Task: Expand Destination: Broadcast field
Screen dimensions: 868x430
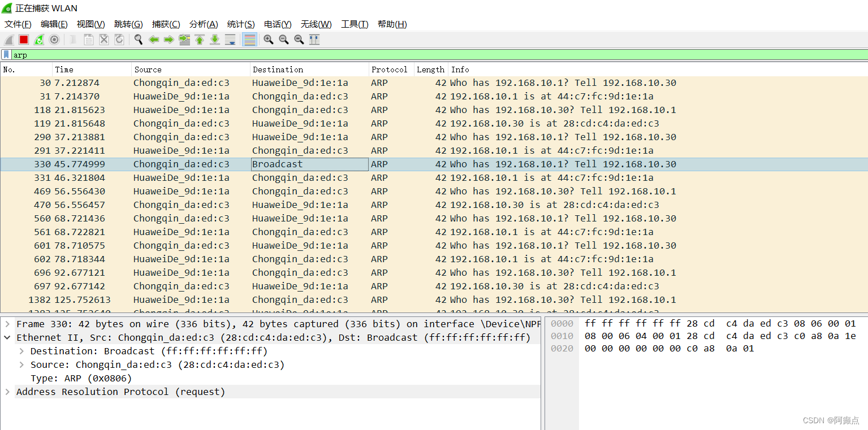Action: 21,351
